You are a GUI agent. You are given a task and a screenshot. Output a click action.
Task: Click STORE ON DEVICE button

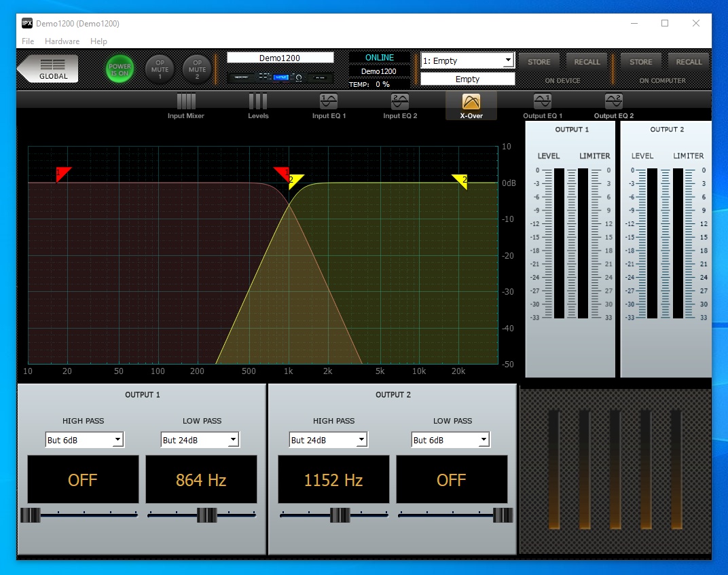click(539, 61)
